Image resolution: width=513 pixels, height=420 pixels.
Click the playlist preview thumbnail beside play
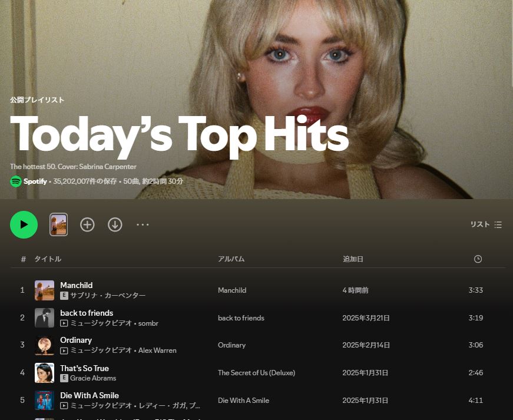(58, 224)
